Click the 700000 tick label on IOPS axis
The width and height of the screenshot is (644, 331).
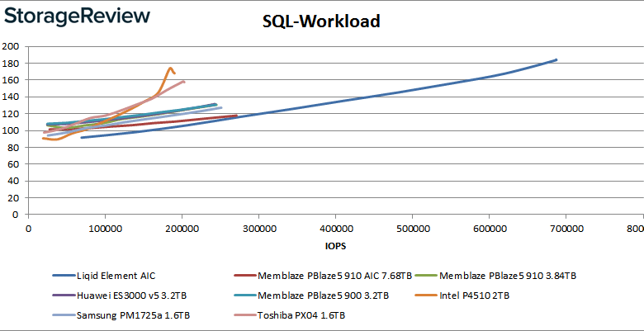click(x=566, y=229)
